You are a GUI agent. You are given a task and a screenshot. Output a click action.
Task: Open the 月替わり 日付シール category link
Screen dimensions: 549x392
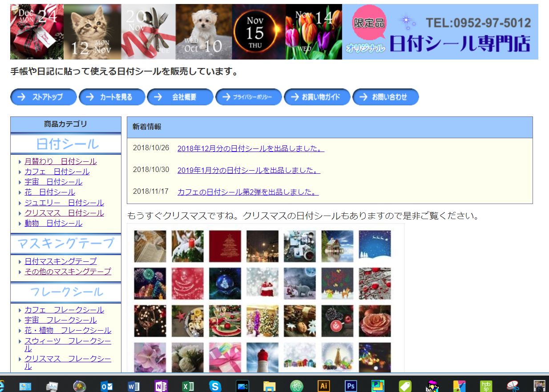60,161
